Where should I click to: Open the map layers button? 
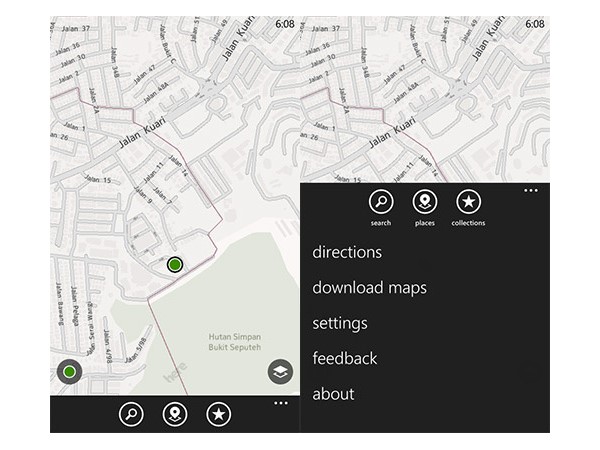(x=281, y=372)
